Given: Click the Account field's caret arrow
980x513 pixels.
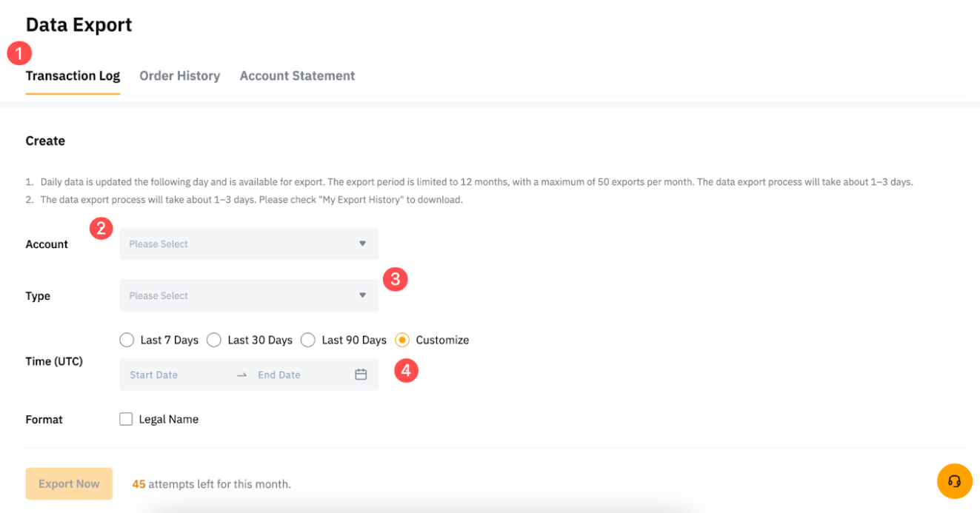Looking at the screenshot, I should point(362,244).
